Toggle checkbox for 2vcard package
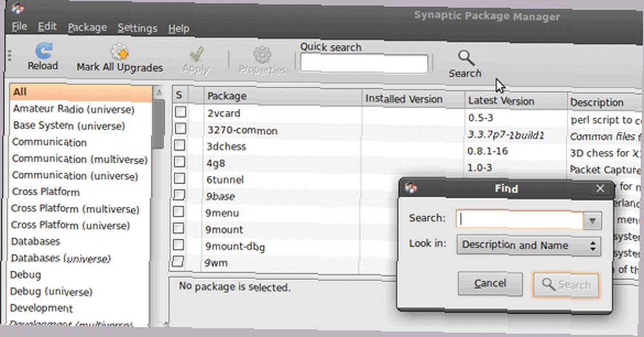644x337 pixels. tap(180, 111)
